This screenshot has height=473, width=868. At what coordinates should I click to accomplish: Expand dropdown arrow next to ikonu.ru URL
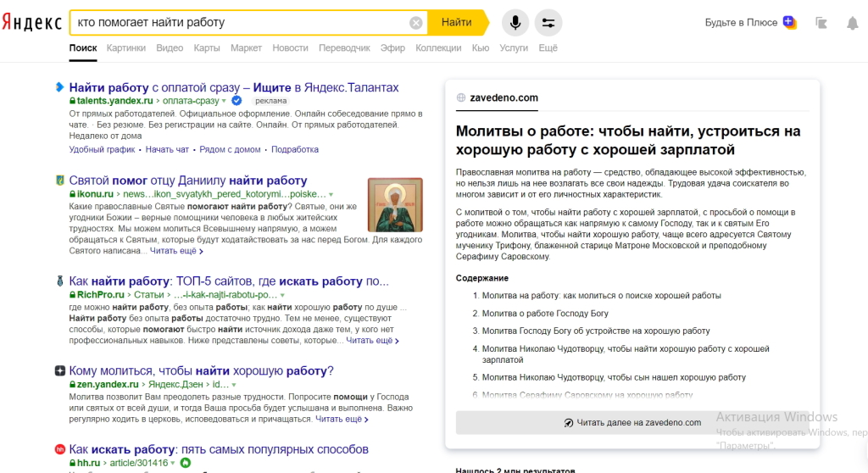331,194
